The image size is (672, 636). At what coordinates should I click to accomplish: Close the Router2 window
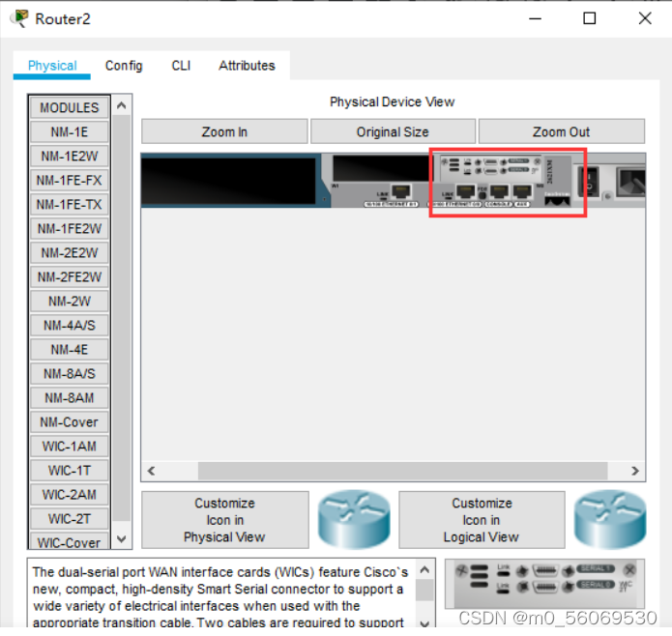click(645, 18)
